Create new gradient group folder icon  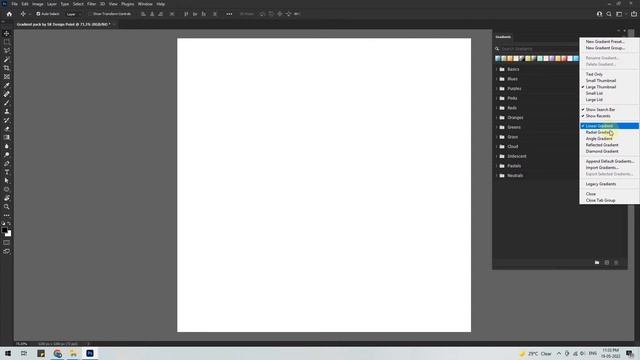tap(597, 262)
